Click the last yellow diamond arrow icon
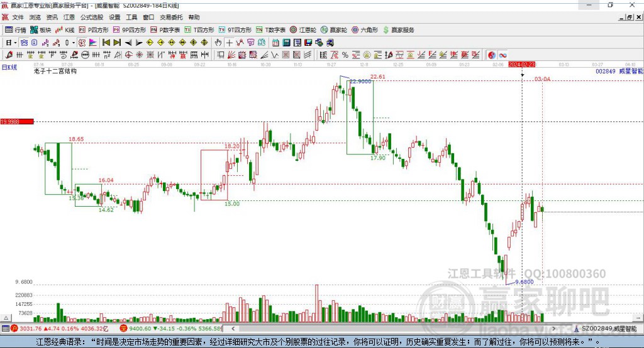Image resolution: width=644 pixels, height=348 pixels. [x=204, y=43]
